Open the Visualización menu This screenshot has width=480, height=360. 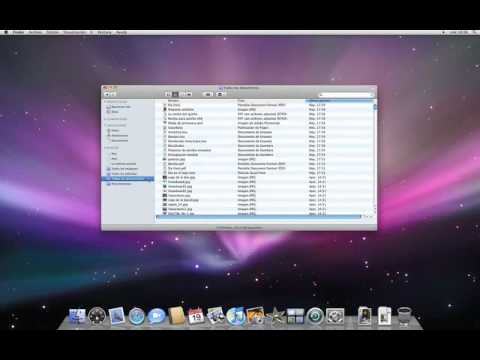75,32
